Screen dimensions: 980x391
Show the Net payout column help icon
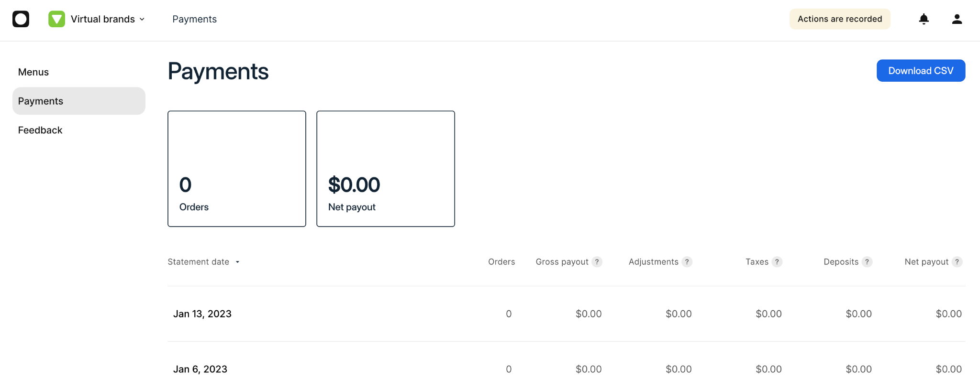957,262
